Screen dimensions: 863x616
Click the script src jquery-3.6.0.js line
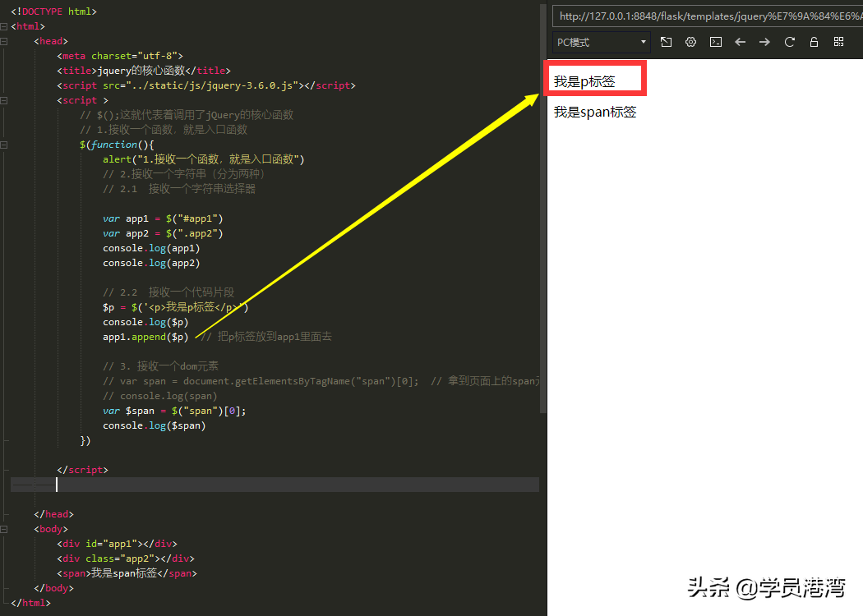tap(206, 85)
